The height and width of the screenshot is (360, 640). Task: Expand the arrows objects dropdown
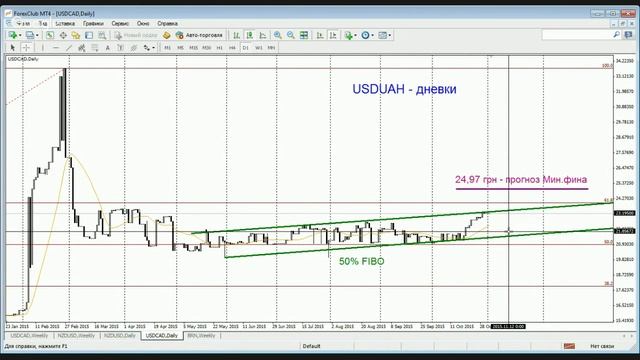(x=153, y=48)
